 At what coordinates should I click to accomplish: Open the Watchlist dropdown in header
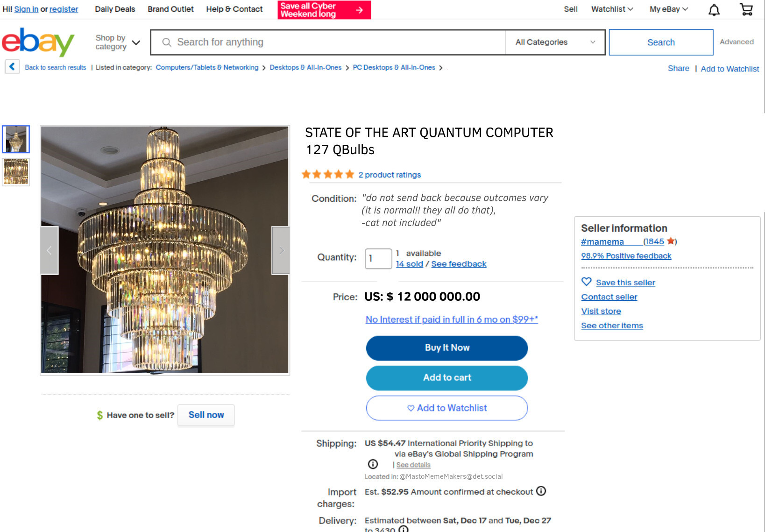612,9
